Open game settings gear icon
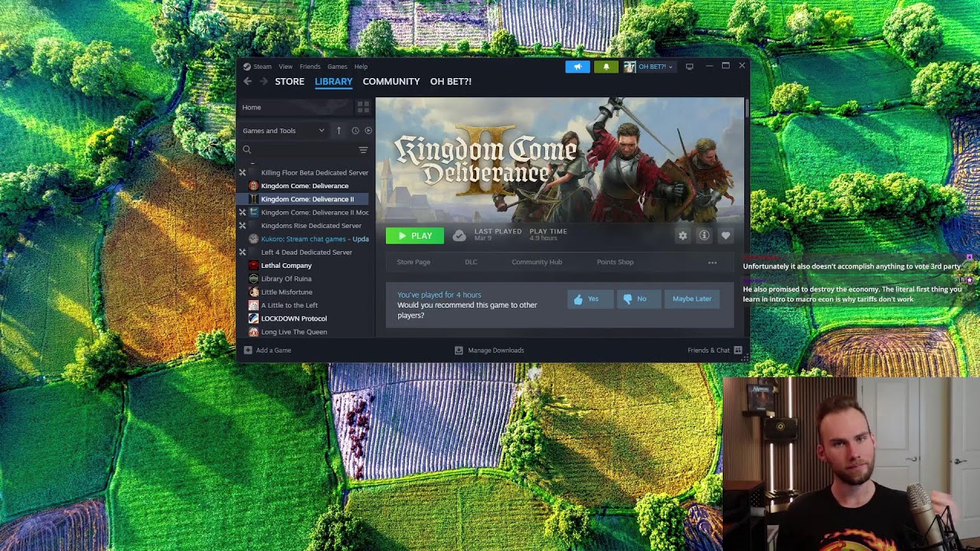 682,236
